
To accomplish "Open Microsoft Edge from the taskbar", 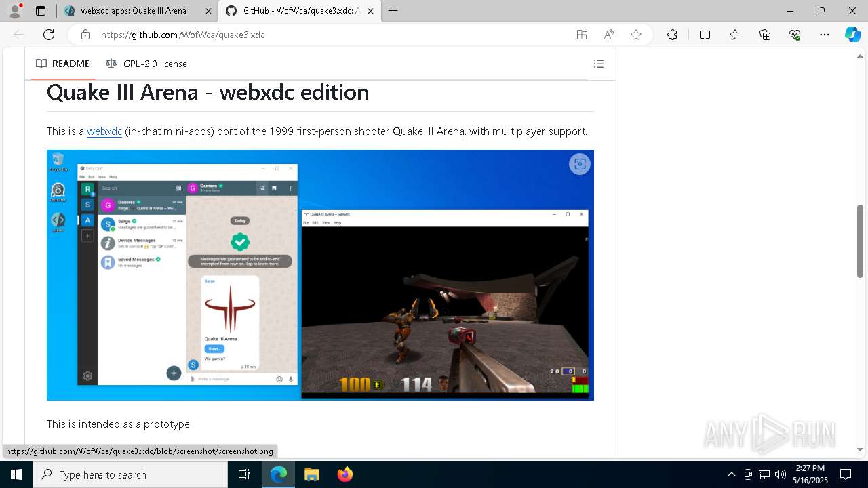I will 279,474.
